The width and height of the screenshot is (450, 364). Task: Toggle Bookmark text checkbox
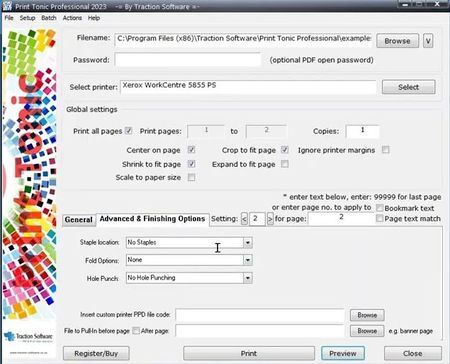click(380, 208)
